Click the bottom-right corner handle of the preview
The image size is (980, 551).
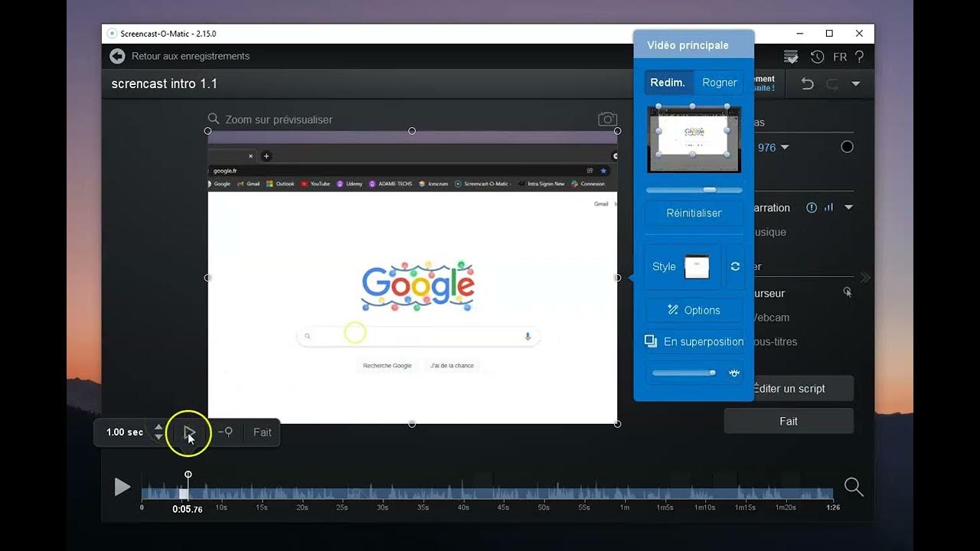point(618,424)
